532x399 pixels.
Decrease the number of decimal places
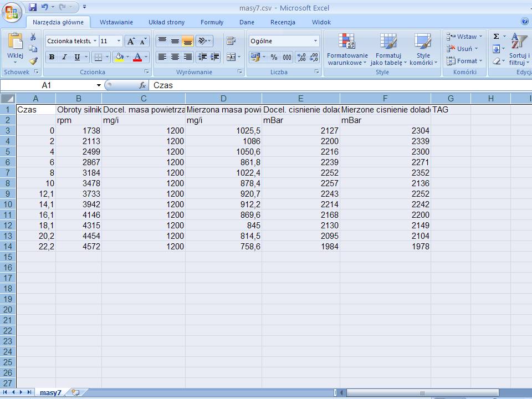click(314, 57)
